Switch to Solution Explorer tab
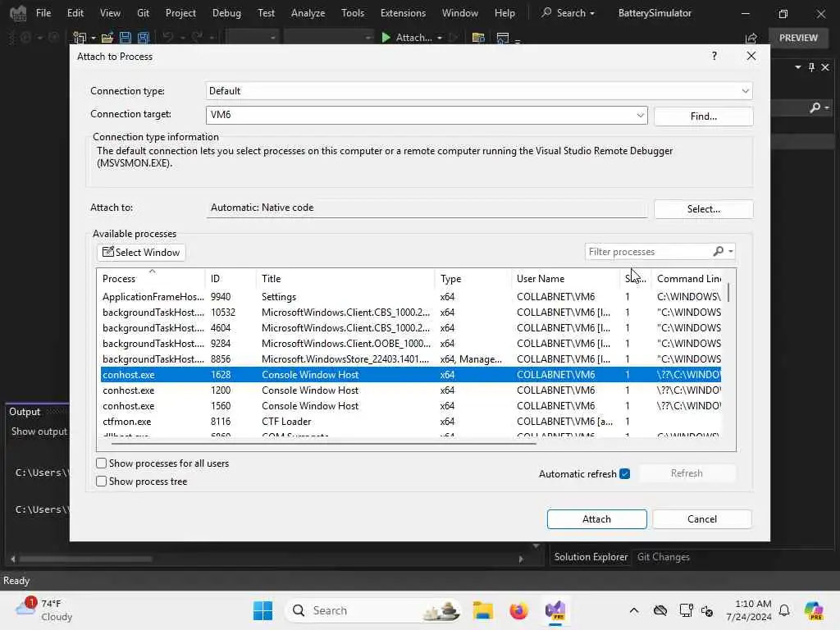Image resolution: width=840 pixels, height=630 pixels. (x=591, y=557)
